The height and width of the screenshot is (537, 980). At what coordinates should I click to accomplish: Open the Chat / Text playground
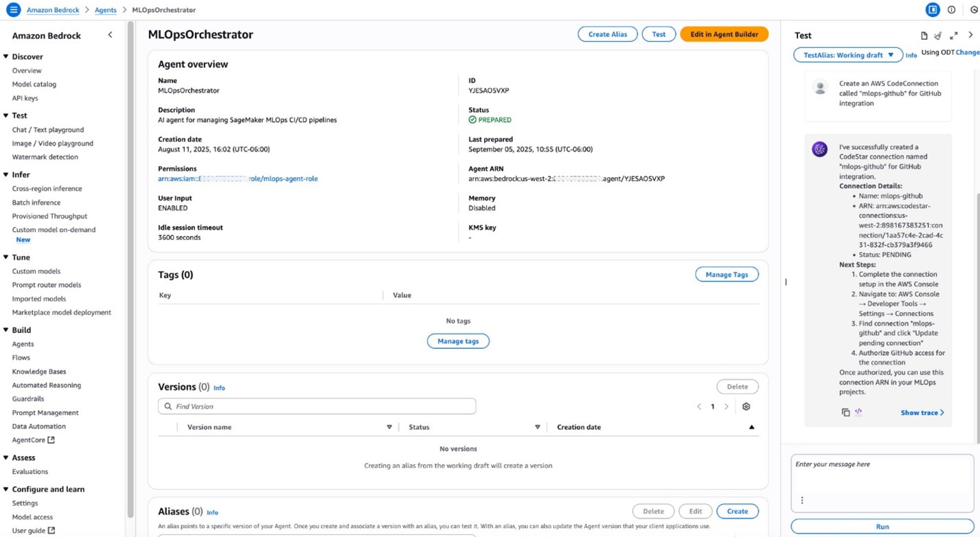(47, 129)
